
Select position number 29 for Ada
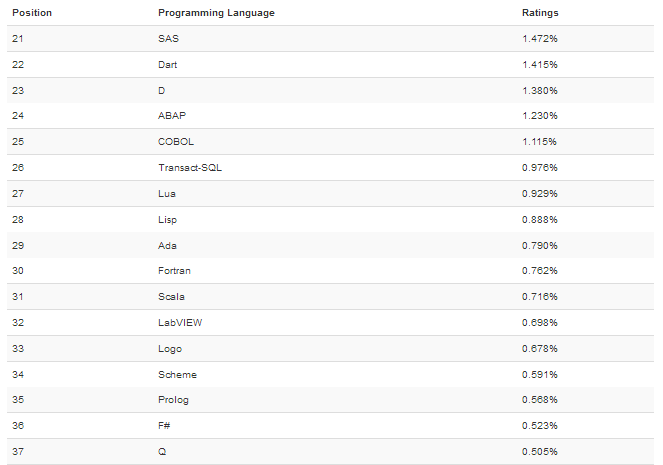[x=18, y=246]
